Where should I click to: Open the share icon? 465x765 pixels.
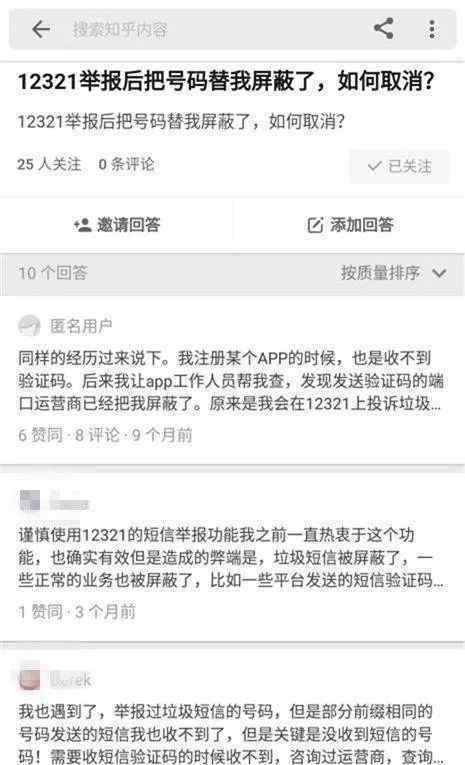(384, 29)
